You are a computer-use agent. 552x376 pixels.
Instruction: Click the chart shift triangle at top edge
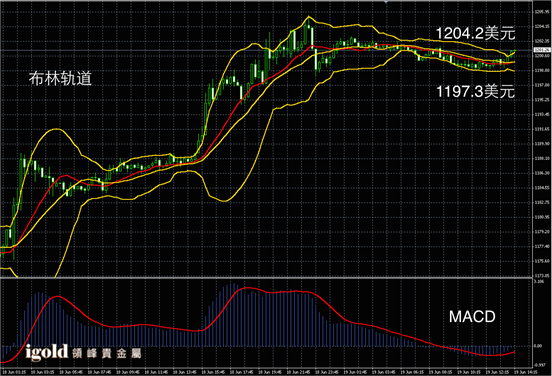(386, 2)
